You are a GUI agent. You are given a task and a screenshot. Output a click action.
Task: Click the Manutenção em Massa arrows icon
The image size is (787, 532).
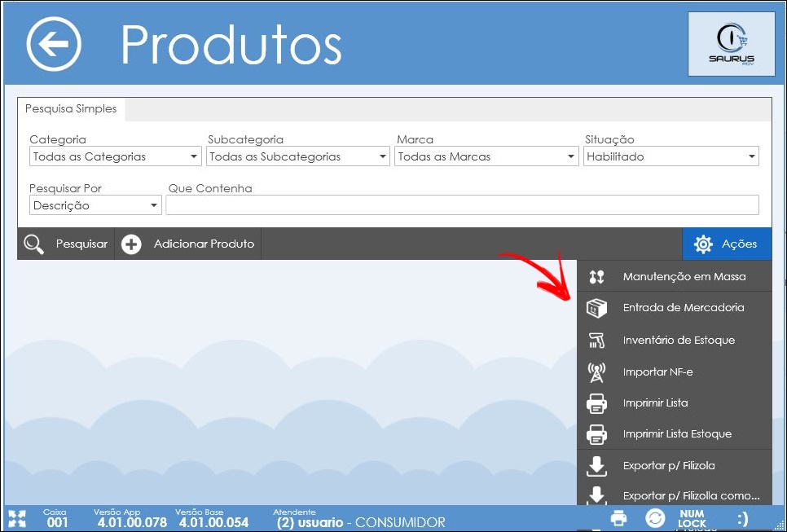597,276
